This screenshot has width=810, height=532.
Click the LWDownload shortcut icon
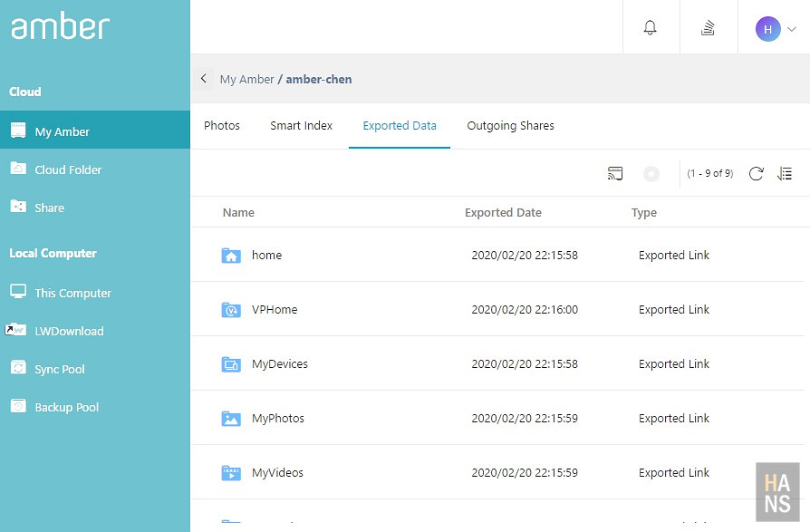tap(15, 329)
